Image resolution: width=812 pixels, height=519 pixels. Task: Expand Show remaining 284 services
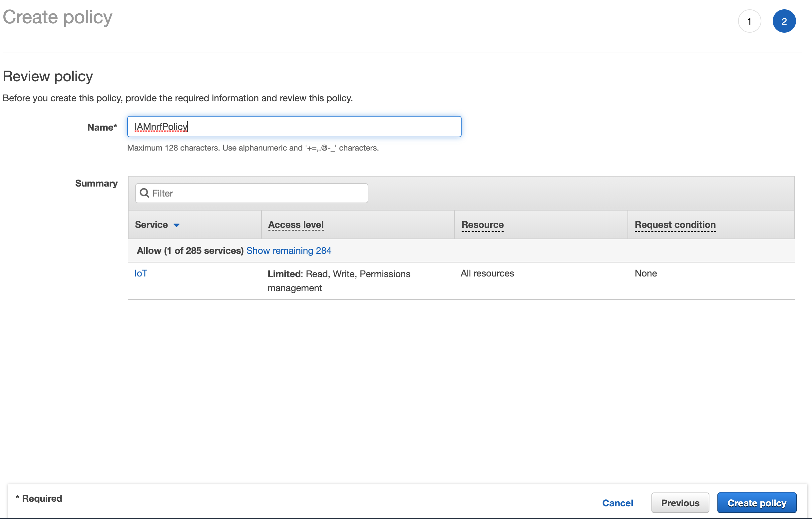tap(289, 251)
